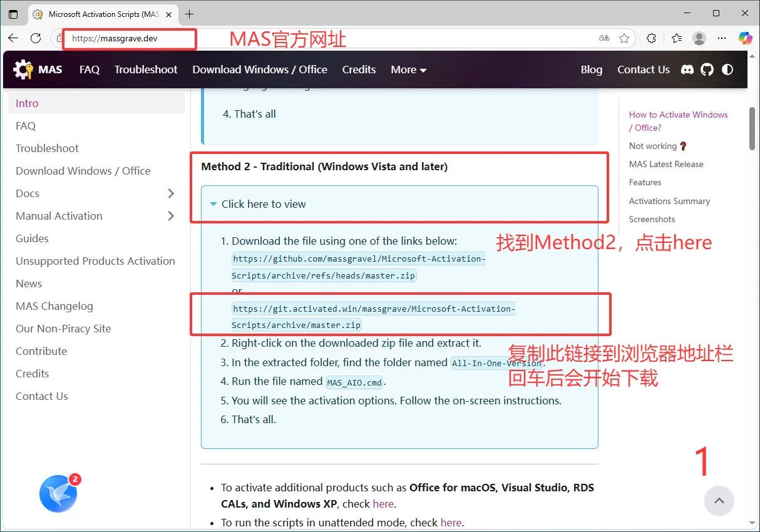
Task: Open the Copilot icon in the browser toolbar
Action: [745, 38]
